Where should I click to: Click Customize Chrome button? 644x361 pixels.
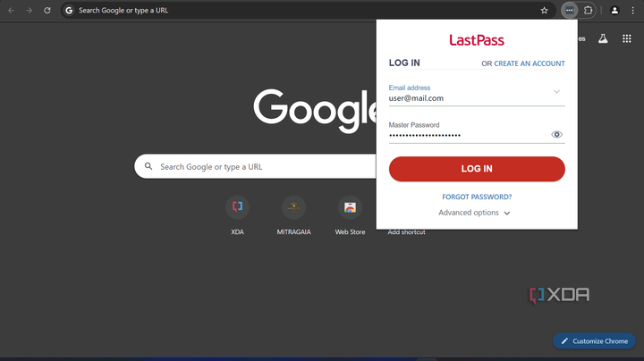point(594,341)
